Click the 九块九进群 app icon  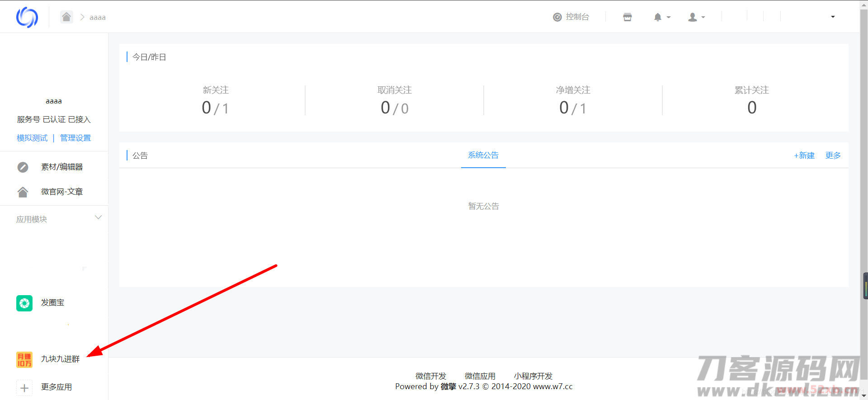tap(24, 359)
